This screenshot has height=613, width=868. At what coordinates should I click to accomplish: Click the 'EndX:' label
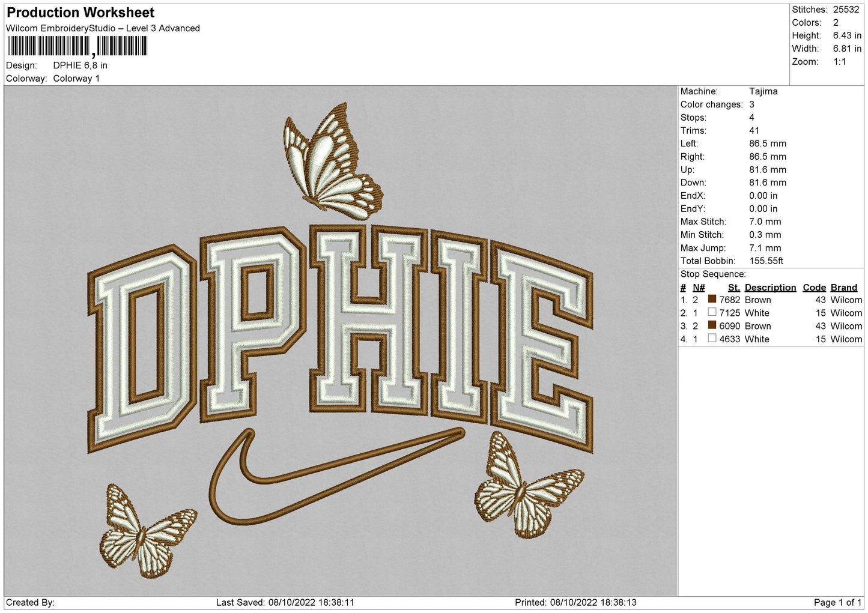tap(692, 196)
